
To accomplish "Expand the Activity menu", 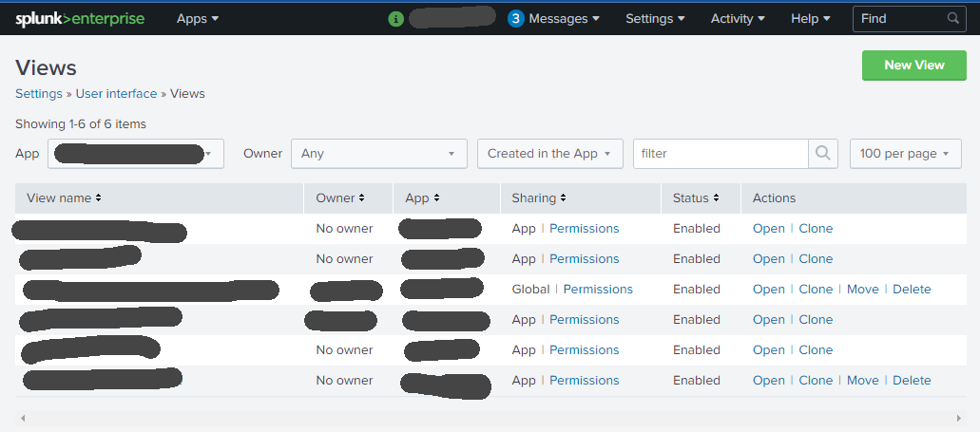I will click(x=739, y=19).
